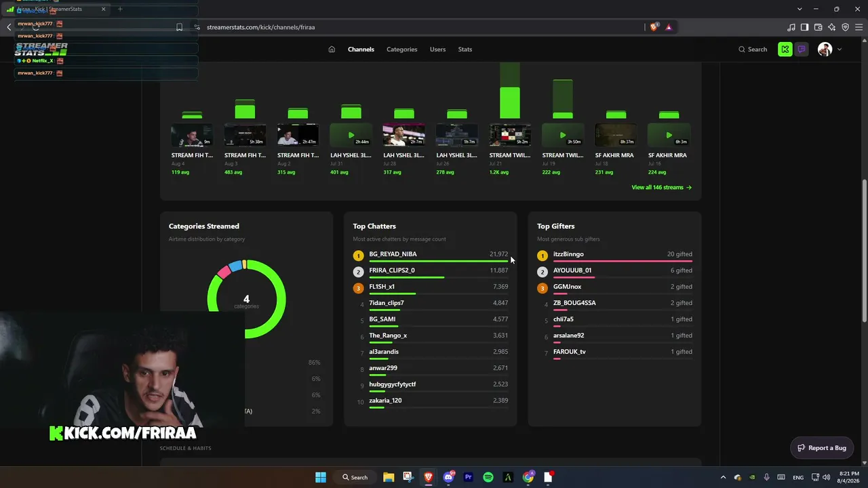Select the green Kick platform icon
This screenshot has width=868, height=488.
coord(785,49)
